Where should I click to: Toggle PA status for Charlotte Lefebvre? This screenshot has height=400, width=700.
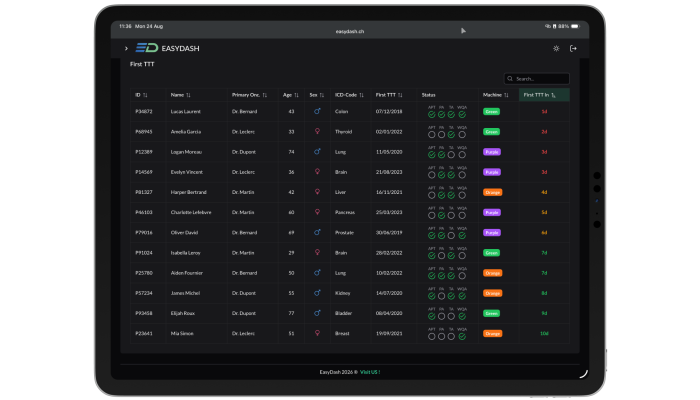[x=442, y=215]
